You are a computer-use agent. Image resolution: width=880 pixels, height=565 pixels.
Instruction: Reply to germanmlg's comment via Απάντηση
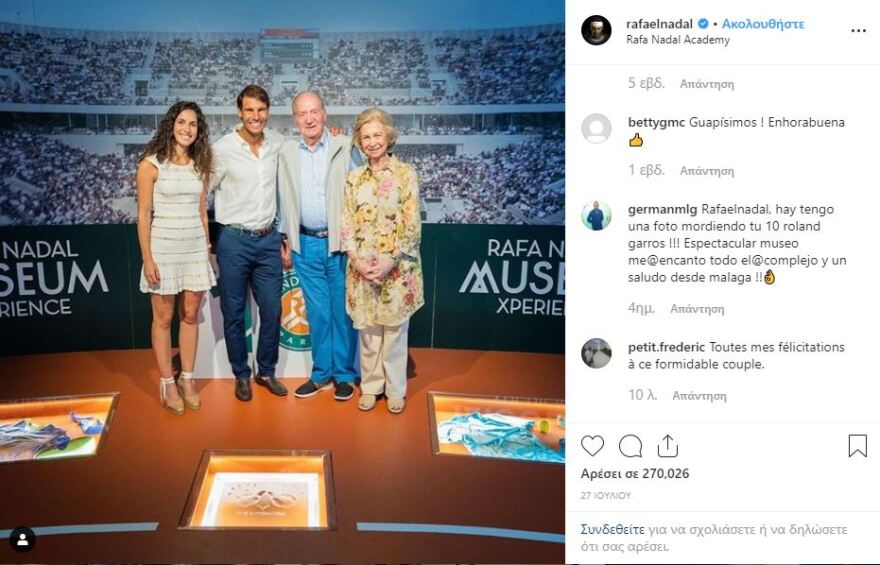coord(697,309)
